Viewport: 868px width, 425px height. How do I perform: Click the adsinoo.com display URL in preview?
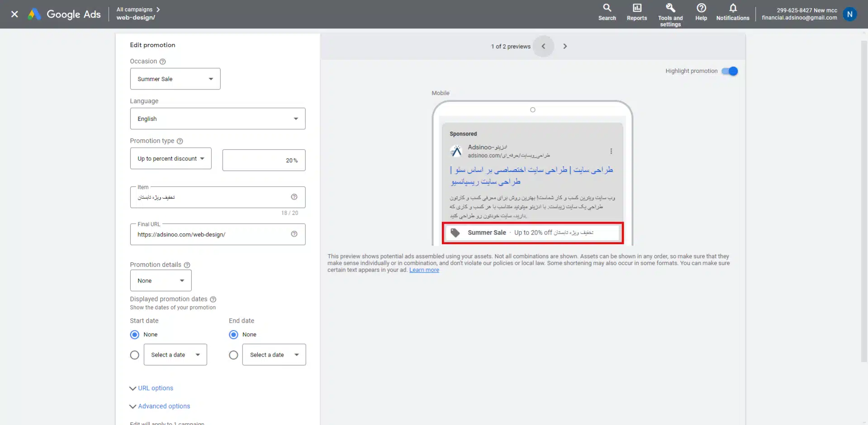tap(508, 156)
